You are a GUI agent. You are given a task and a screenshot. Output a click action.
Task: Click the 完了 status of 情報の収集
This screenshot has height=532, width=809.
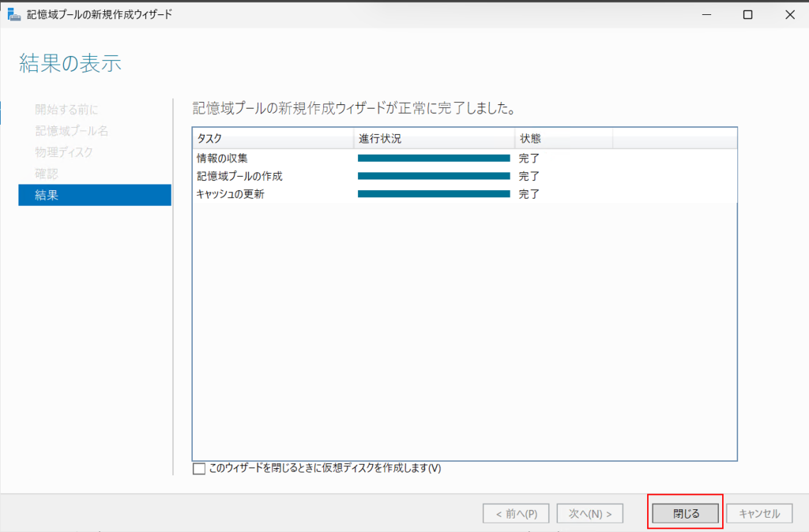point(529,159)
